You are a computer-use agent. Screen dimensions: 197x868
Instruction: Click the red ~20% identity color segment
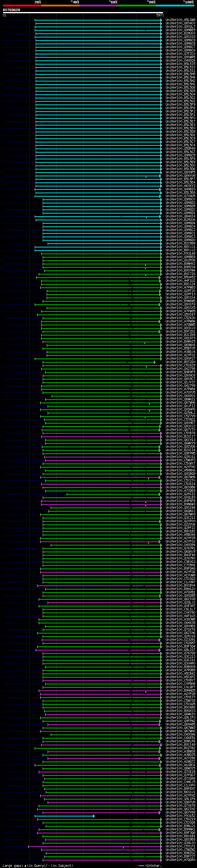[22, 6]
